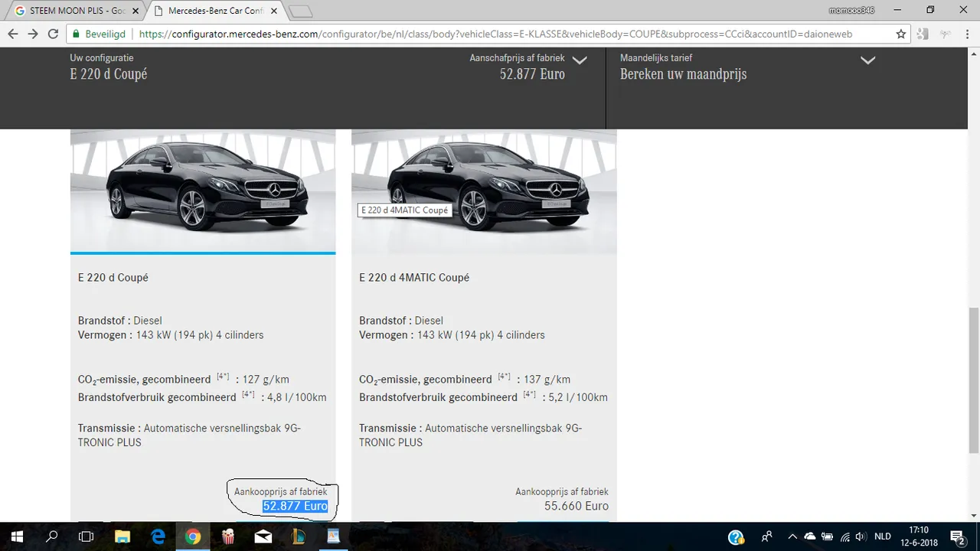980x551 pixels.
Task: Reload the Mercedes configurator page
Action: click(x=53, y=34)
